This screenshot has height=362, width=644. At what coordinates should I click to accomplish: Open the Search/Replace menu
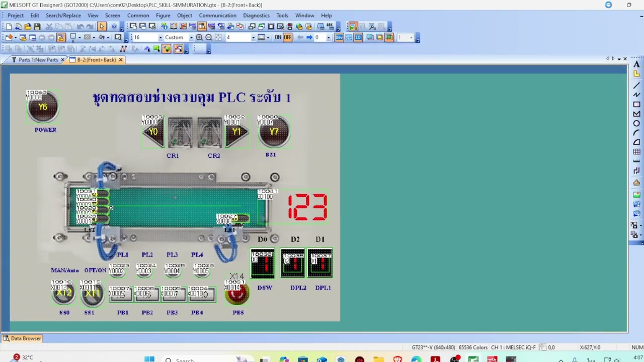point(63,15)
